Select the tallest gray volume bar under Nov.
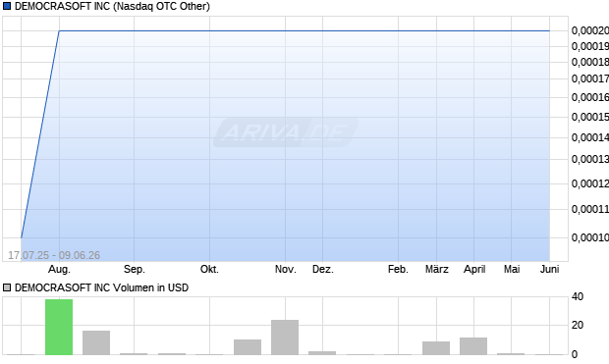609x364 pixels. [285, 338]
